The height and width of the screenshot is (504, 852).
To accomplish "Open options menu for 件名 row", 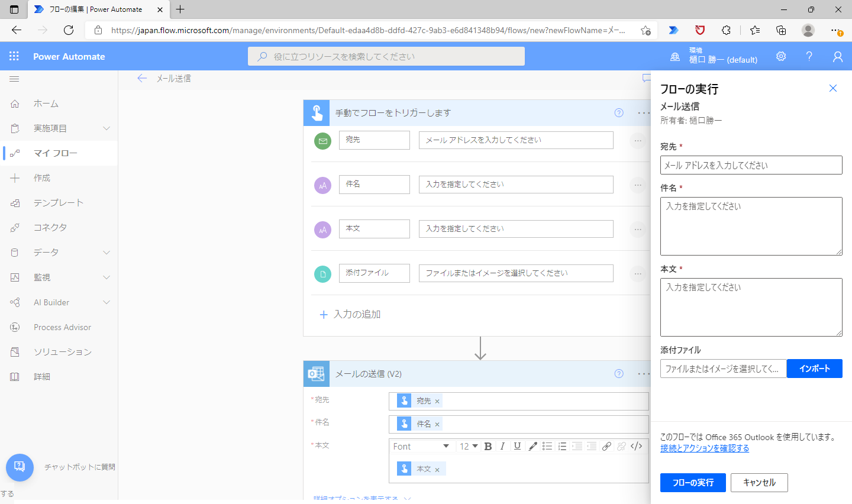I will 638,185.
